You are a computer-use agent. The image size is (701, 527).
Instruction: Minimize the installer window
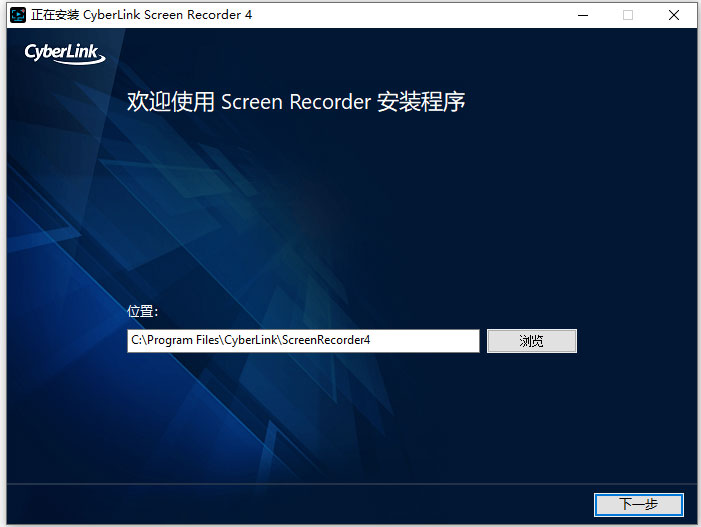tap(583, 15)
